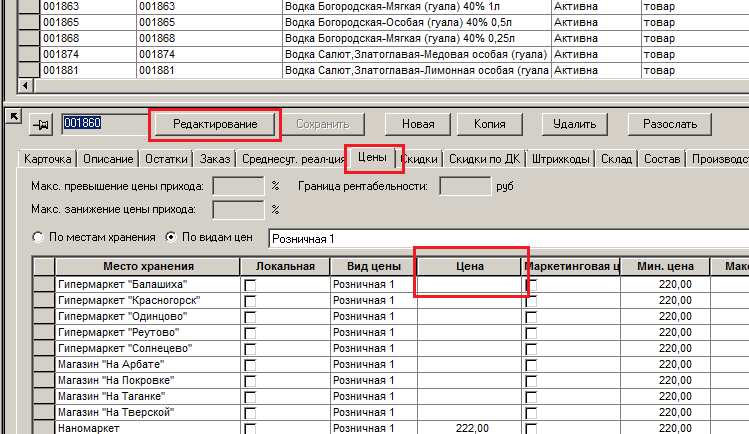
Task: Open the Склад tab
Action: (x=616, y=159)
